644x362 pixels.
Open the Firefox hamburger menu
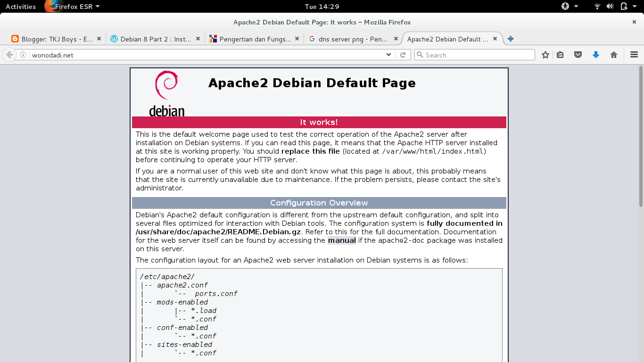634,55
